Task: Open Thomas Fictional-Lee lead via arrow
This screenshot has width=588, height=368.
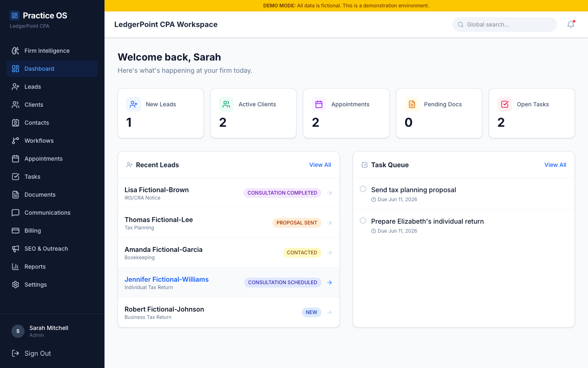Action: pyautogui.click(x=330, y=223)
